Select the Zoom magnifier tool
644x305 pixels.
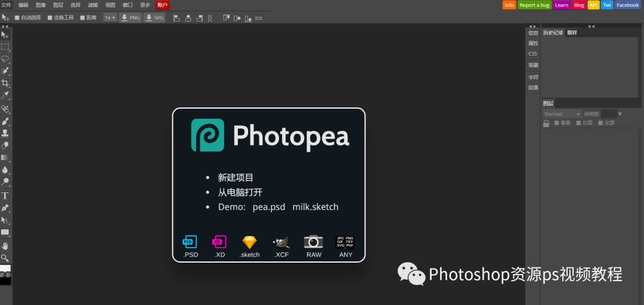[5, 258]
